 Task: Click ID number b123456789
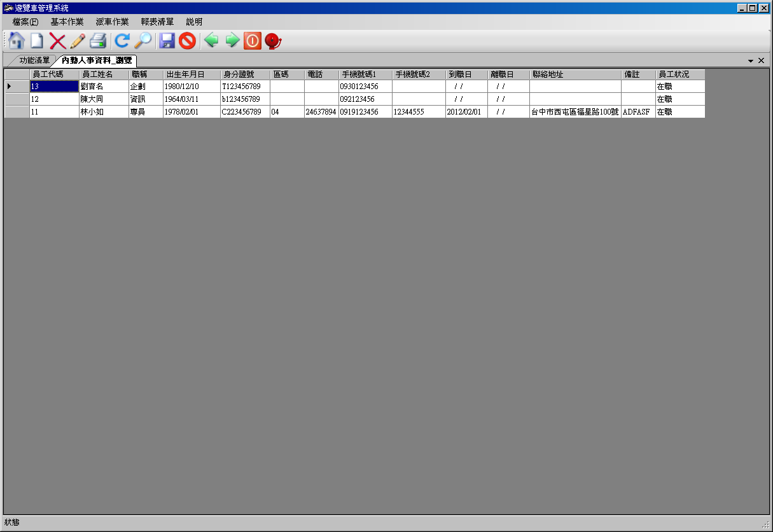tap(245, 99)
